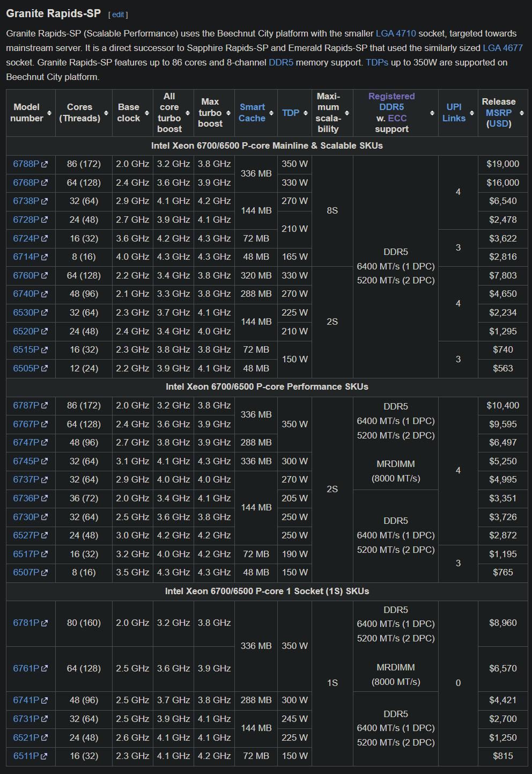Viewport: 532px width, 774px height.
Task: Click the external link icon after 6724P
Action: click(x=45, y=239)
